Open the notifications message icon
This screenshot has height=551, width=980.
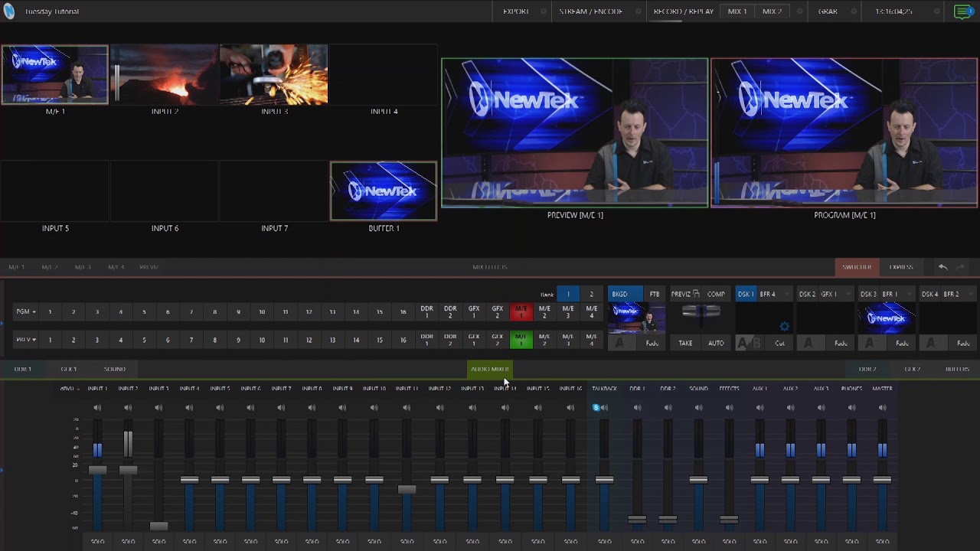coord(963,11)
